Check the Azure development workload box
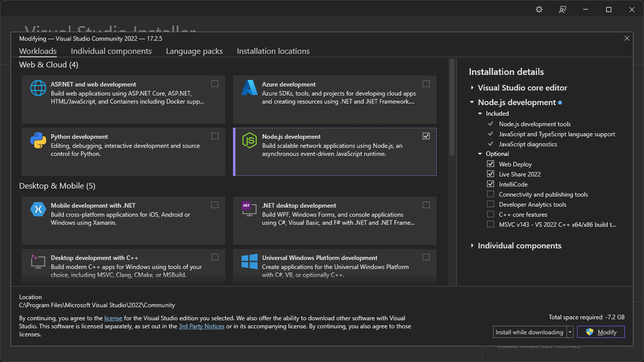 [426, 84]
